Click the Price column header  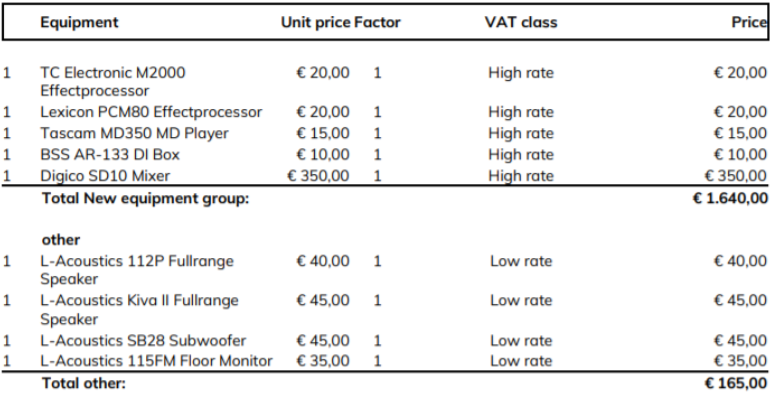coord(749,22)
